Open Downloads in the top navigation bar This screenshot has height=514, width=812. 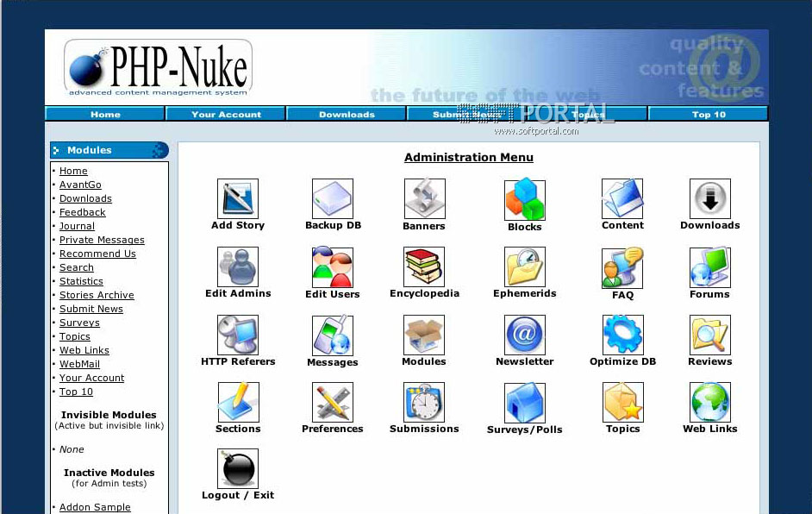347,114
